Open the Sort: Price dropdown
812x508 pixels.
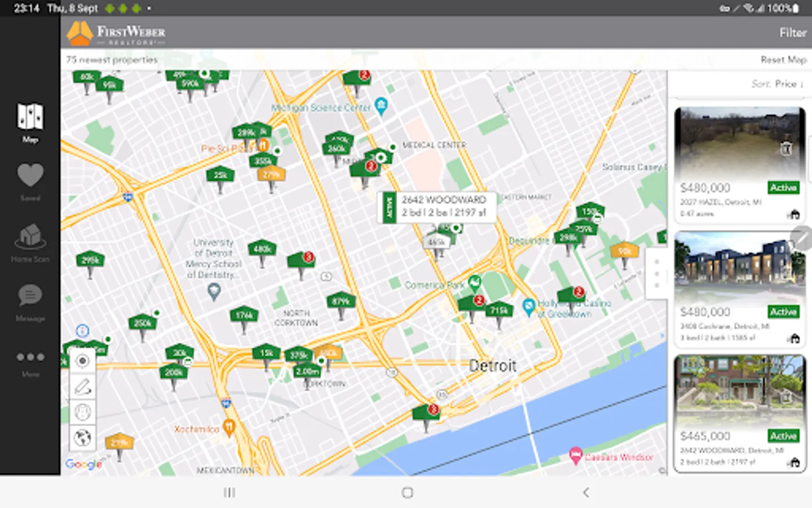(777, 84)
